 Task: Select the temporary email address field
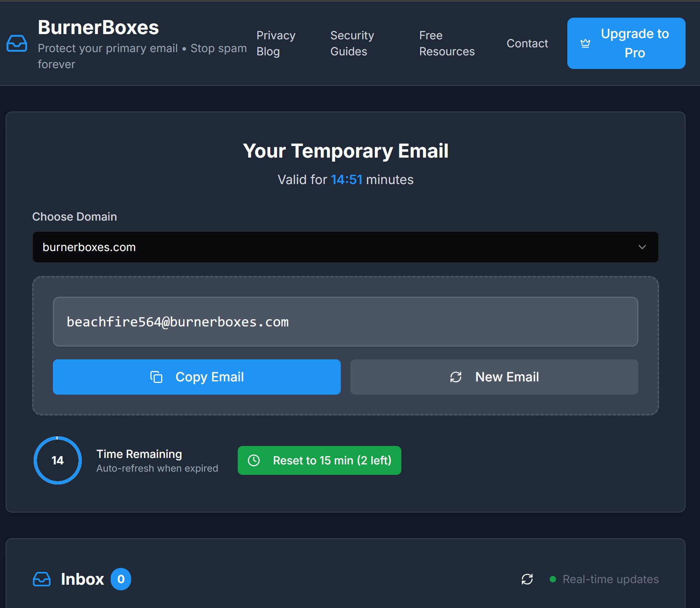click(x=345, y=321)
